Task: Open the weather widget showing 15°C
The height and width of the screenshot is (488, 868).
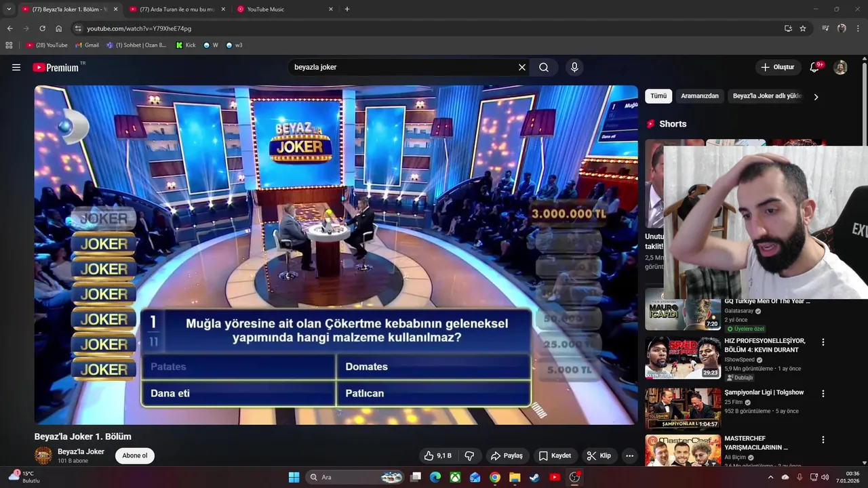Action: (23, 477)
